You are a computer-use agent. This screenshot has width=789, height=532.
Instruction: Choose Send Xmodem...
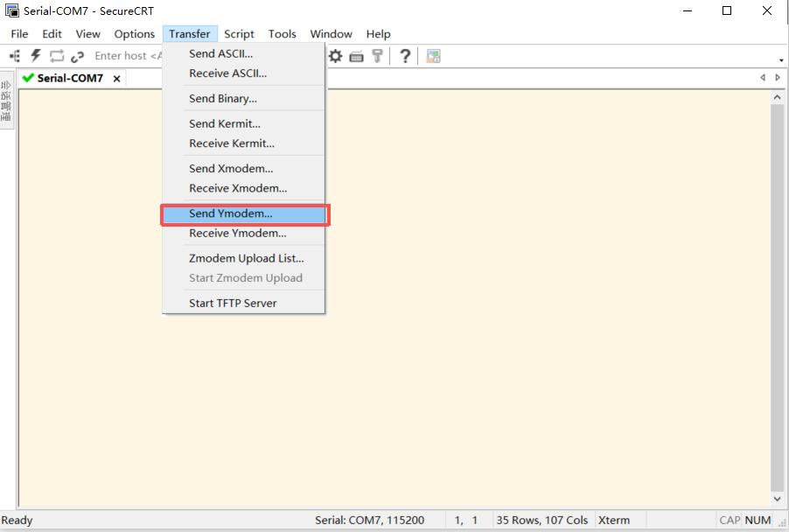[244, 169]
